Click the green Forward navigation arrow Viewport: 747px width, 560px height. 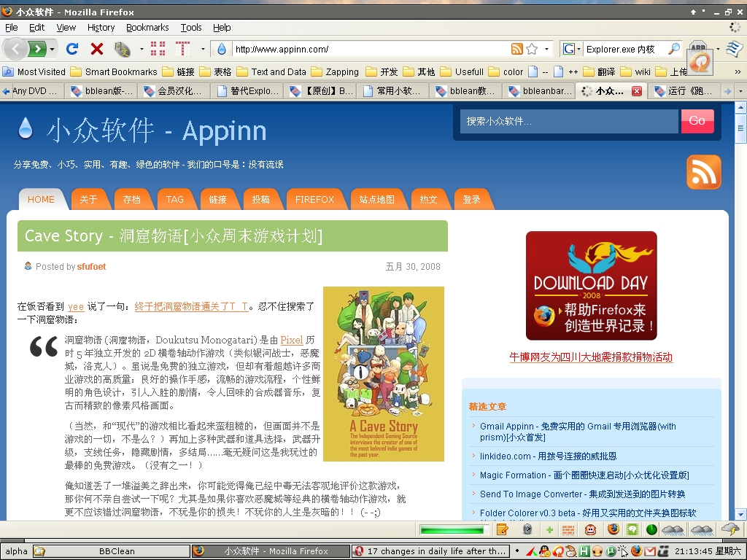(37, 49)
